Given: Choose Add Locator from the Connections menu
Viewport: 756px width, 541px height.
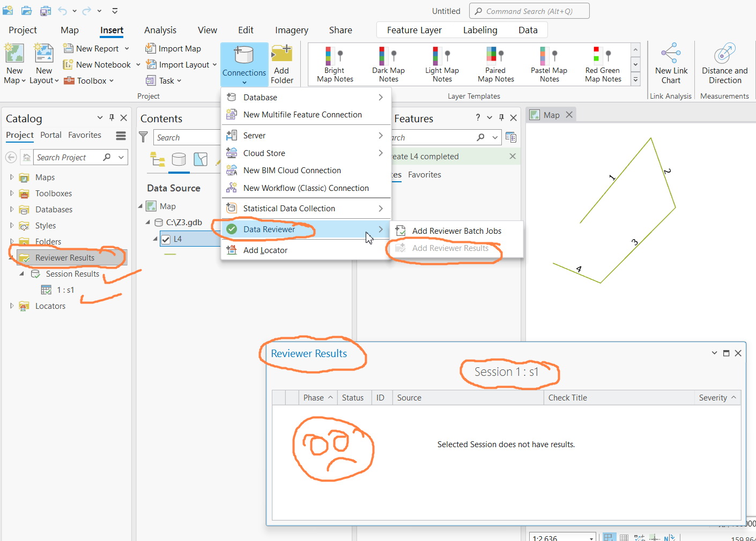Looking at the screenshot, I should 306,250.
